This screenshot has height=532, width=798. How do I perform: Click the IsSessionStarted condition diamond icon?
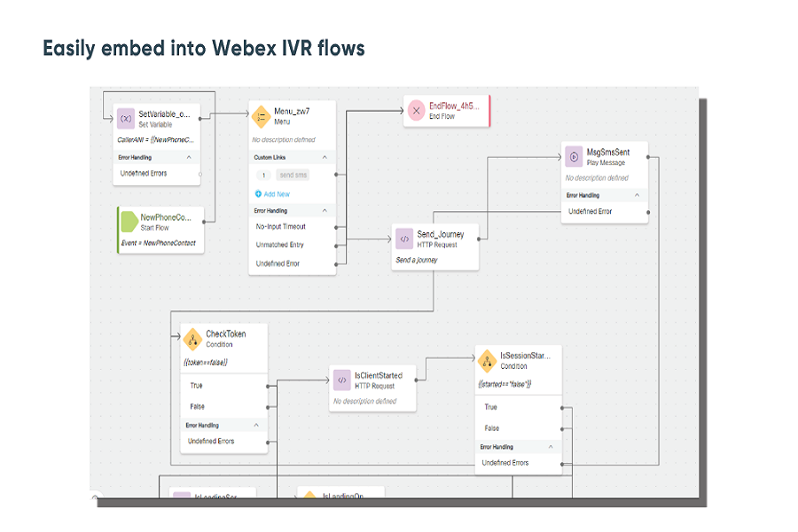[487, 362]
